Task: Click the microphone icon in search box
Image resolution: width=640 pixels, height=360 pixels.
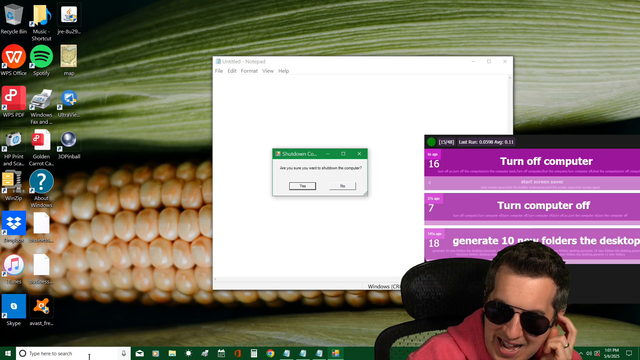Action: pyautogui.click(x=124, y=353)
